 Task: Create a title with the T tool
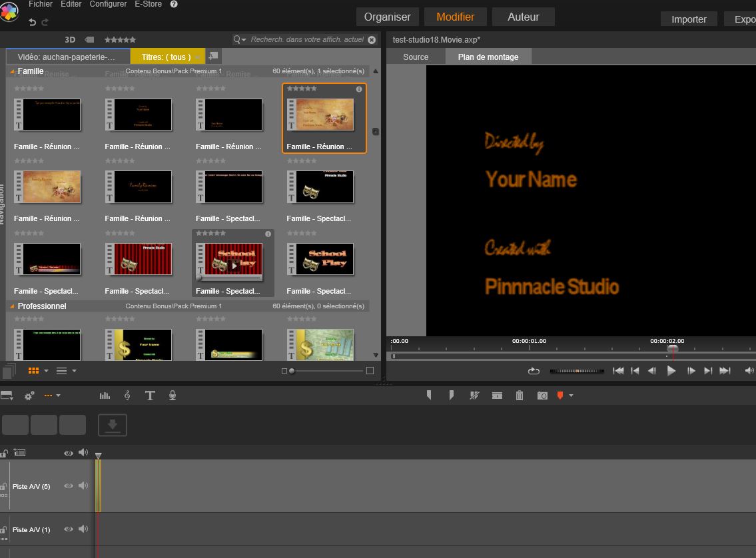pyautogui.click(x=150, y=396)
